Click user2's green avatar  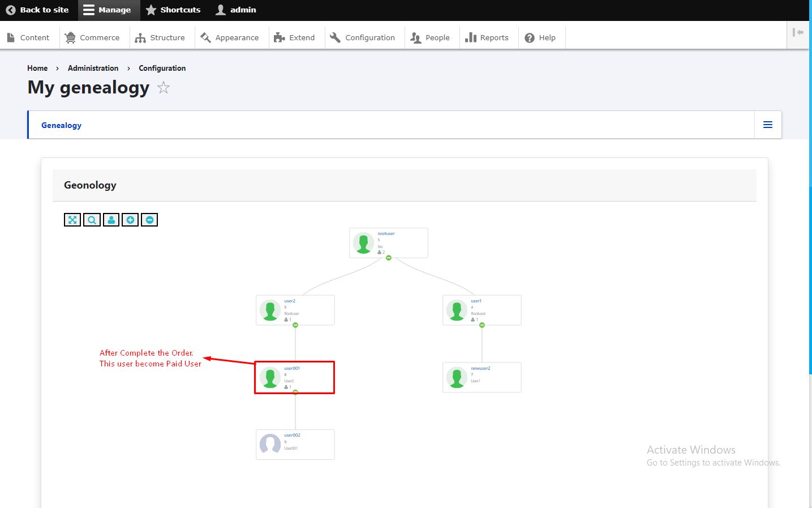coord(270,310)
